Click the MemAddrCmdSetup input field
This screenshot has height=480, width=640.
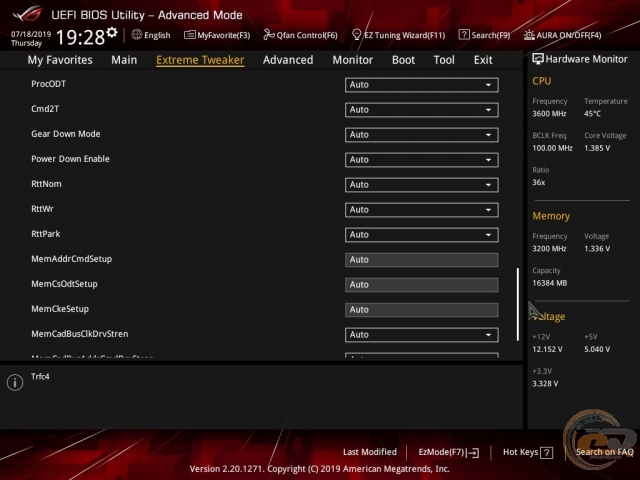tap(422, 260)
